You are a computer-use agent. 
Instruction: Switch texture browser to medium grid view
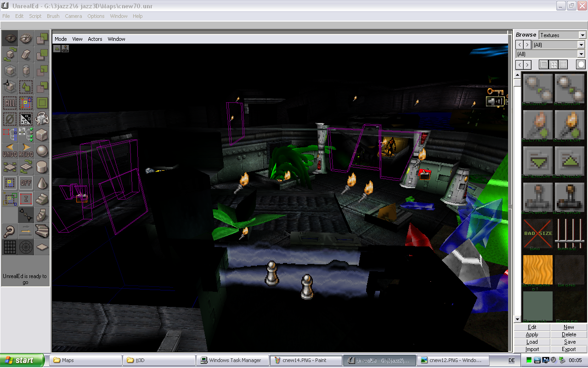554,65
